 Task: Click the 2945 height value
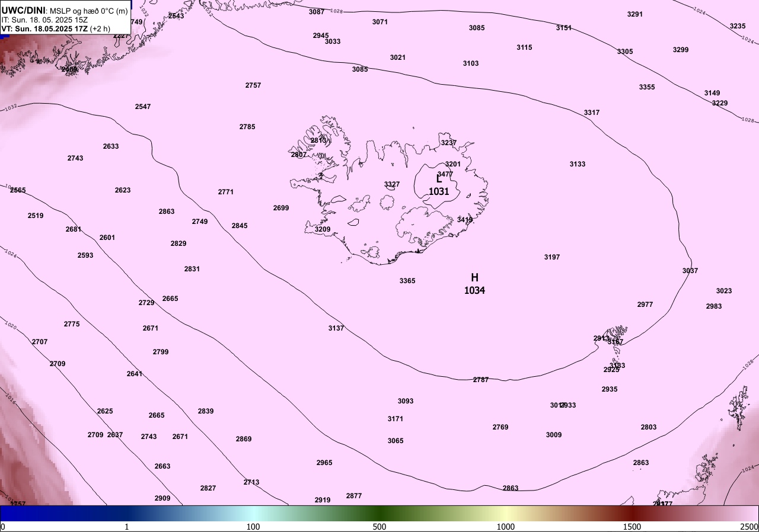click(x=321, y=36)
